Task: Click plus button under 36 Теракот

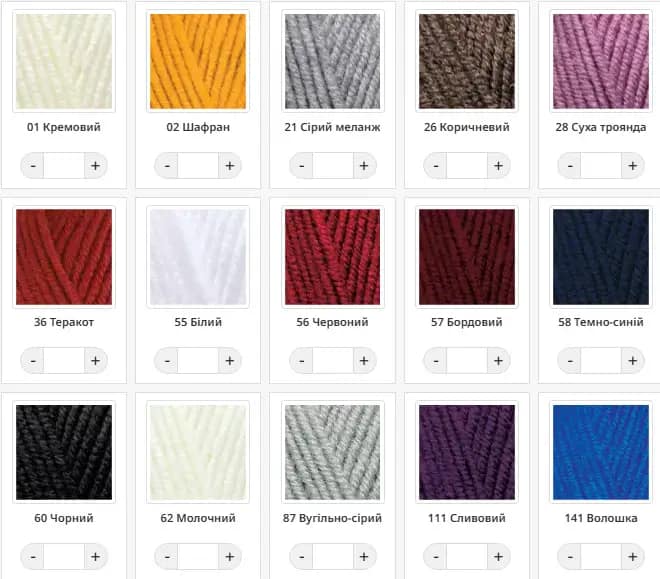Action: click(x=96, y=361)
